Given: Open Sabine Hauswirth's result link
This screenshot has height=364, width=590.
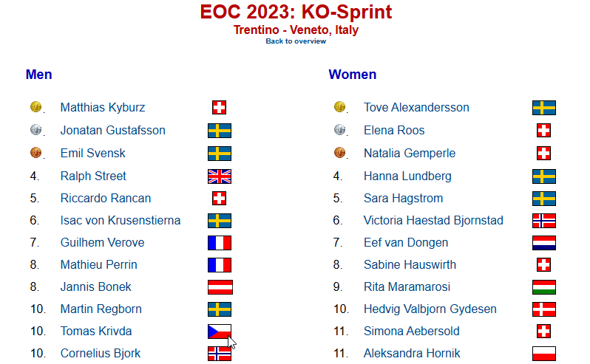Looking at the screenshot, I should [x=410, y=265].
